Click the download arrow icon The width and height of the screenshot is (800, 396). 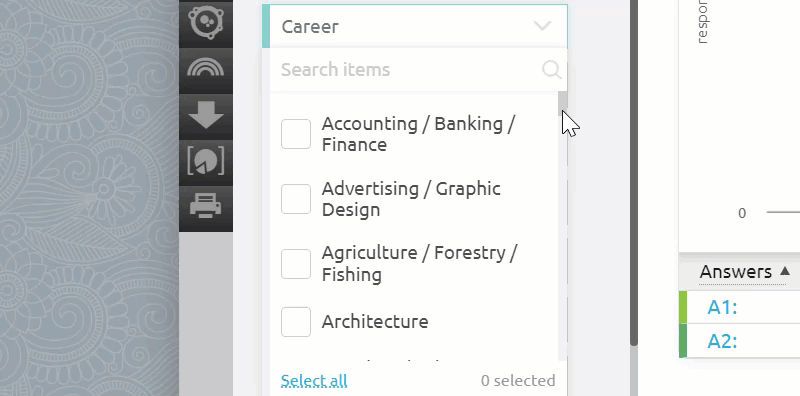pos(206,115)
